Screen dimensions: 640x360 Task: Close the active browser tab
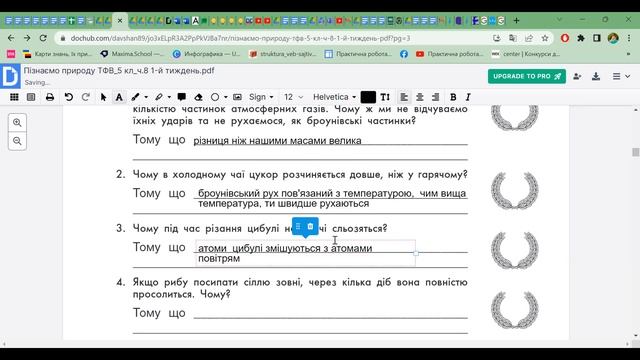[x=120, y=20]
